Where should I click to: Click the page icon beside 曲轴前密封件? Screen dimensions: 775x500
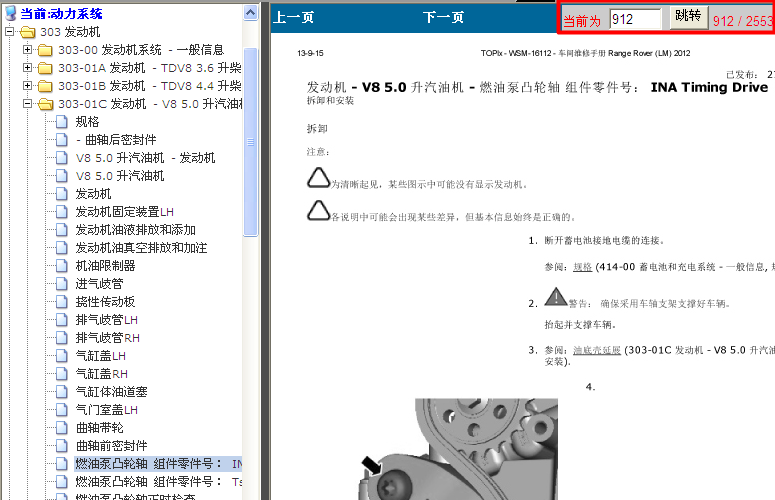(62, 446)
